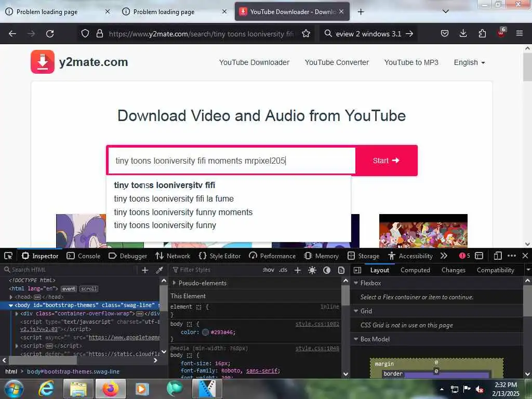
Task: Click the uBlock extension icon with badge
Action: point(501,33)
